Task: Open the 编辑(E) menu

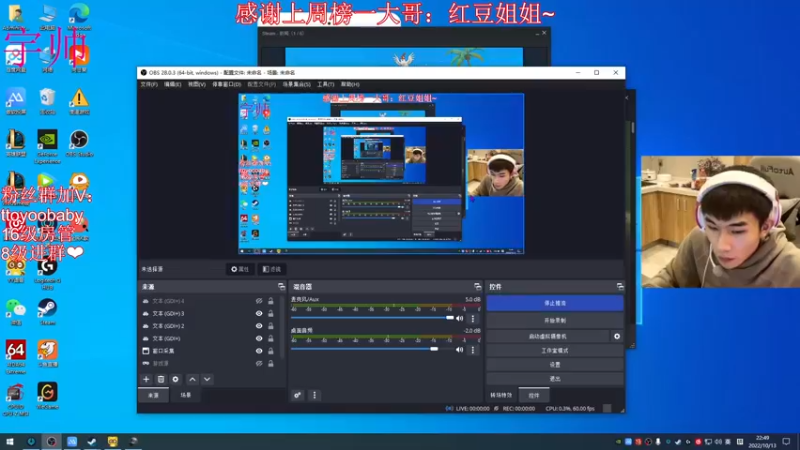Action: point(172,84)
